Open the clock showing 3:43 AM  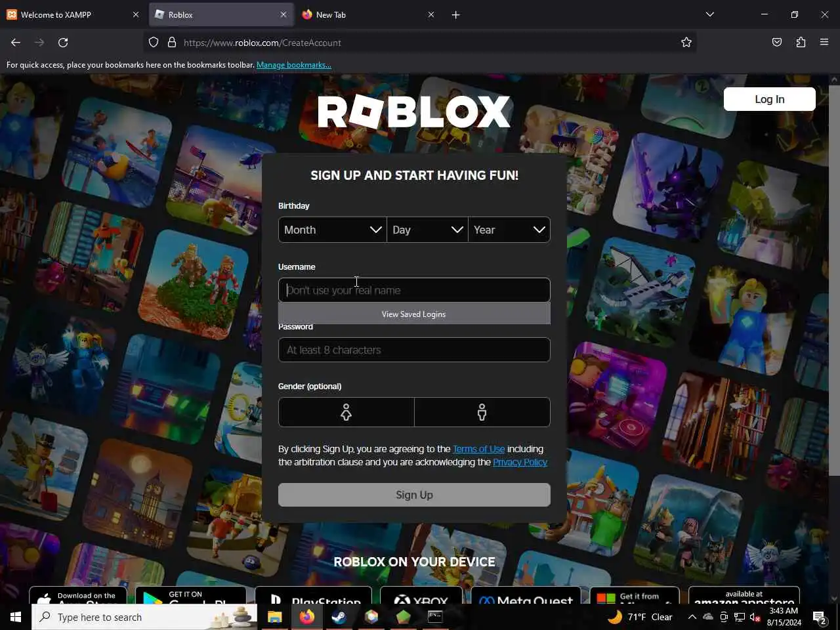(x=784, y=617)
